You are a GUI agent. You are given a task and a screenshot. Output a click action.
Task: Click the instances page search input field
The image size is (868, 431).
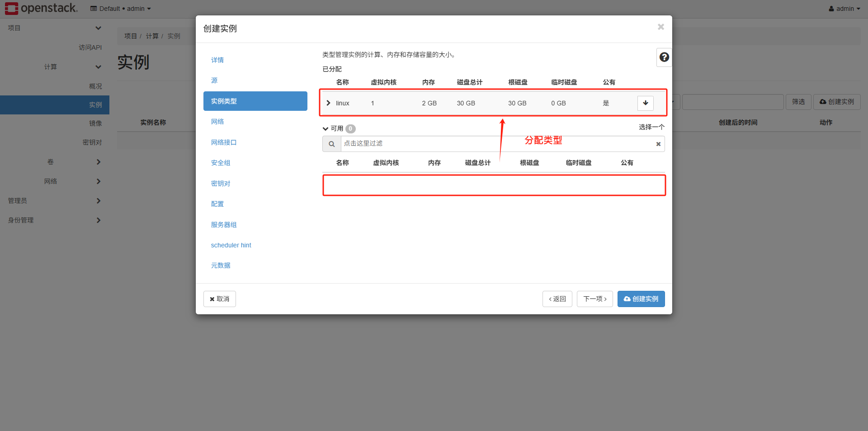pyautogui.click(x=733, y=102)
